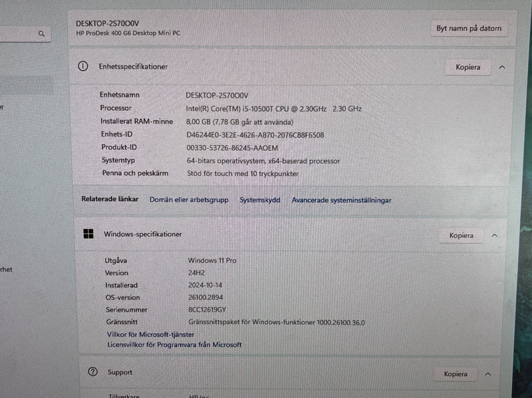Select the Enhets-ID value D46244E0-3E2E-4626-AB70-2076C88F6508
Viewport: 532px width, 398px height.
[255, 135]
